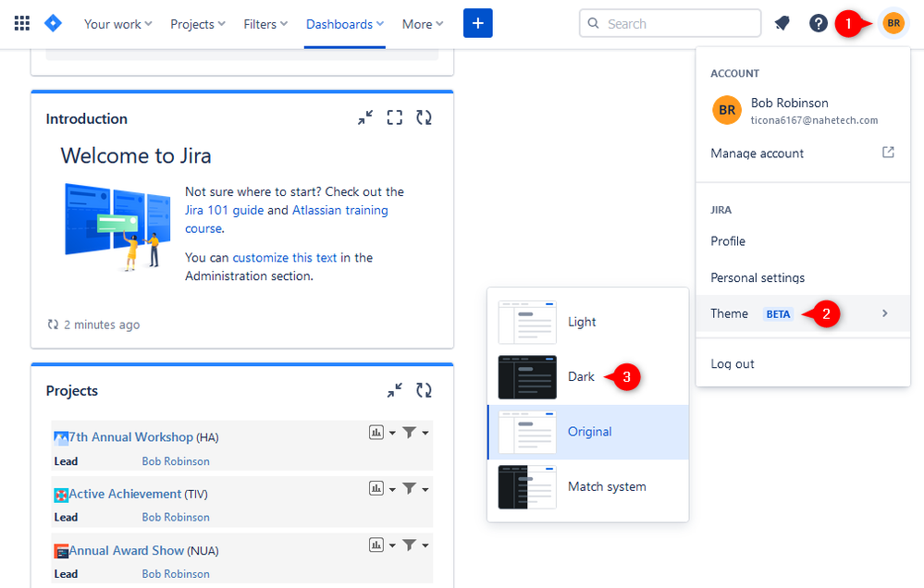Image resolution: width=924 pixels, height=588 pixels.
Task: Click the Introduction gadget title
Action: click(x=87, y=119)
